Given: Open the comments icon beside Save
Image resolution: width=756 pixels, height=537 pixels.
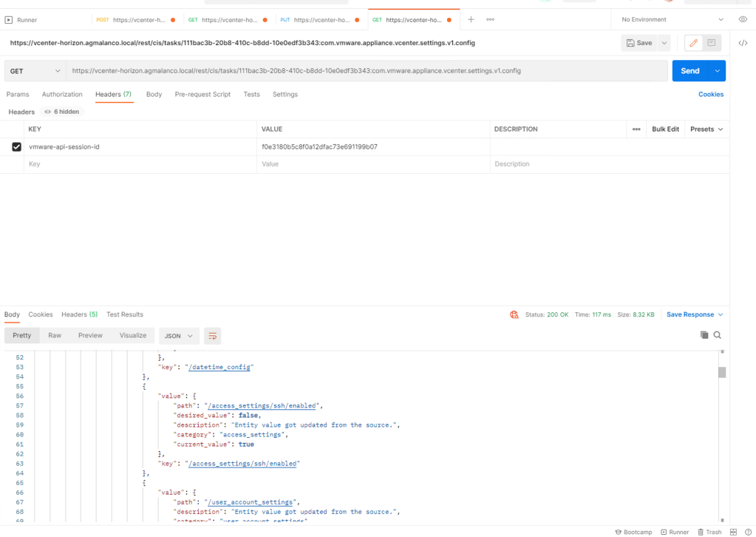Looking at the screenshot, I should pyautogui.click(x=712, y=43).
